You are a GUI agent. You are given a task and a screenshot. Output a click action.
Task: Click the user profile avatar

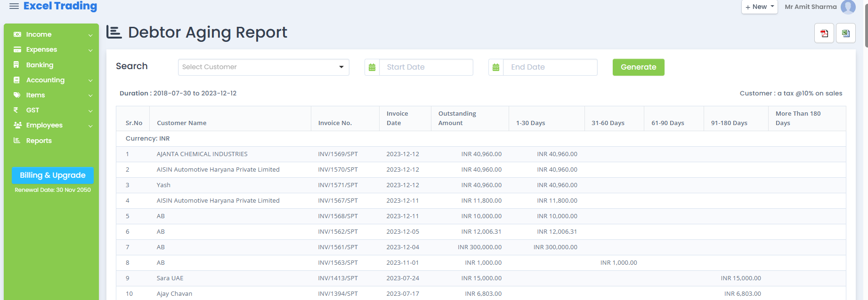coord(848,7)
